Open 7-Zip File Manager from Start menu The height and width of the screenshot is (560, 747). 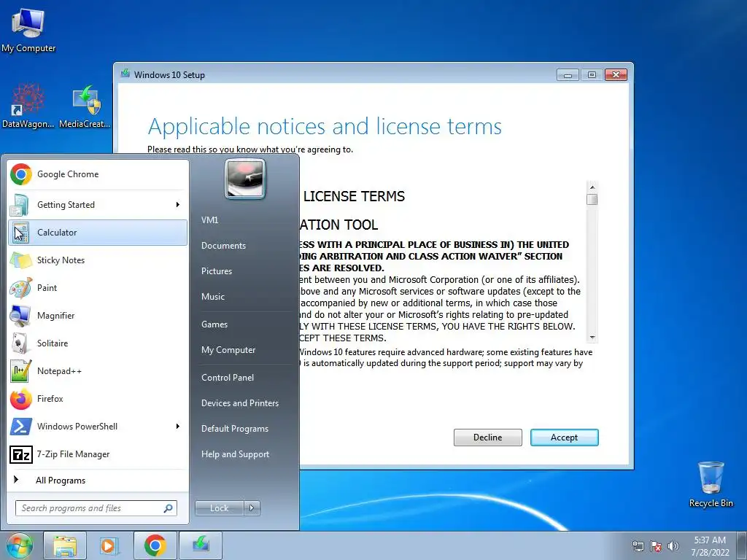click(98, 454)
